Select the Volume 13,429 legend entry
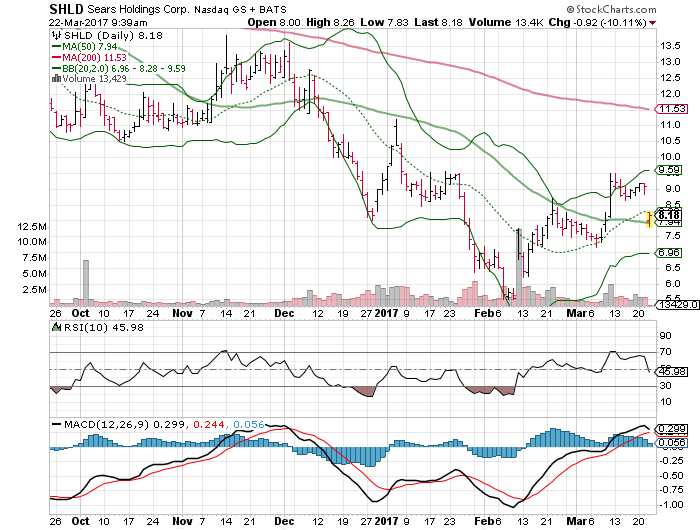 pyautogui.click(x=90, y=79)
